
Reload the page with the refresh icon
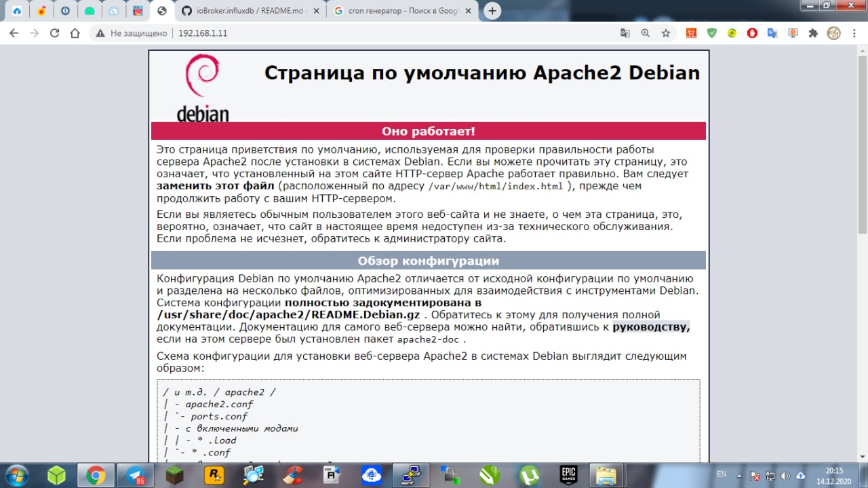point(55,33)
